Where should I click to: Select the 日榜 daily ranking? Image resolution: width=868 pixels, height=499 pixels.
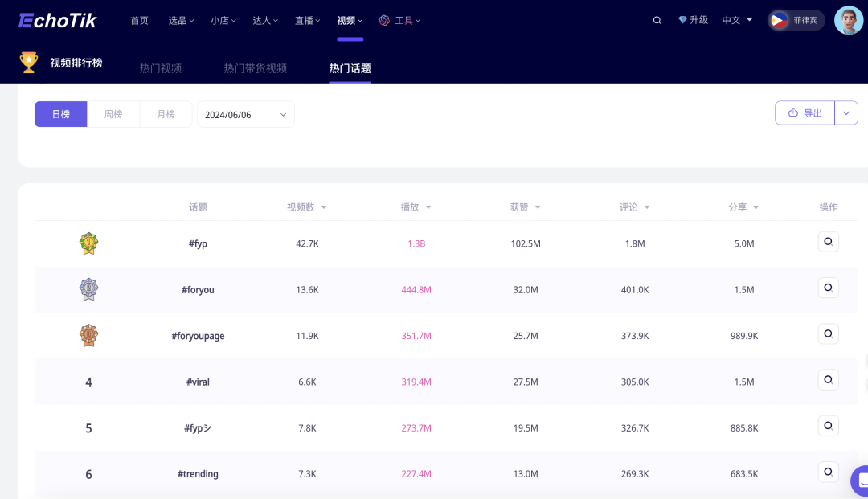click(x=61, y=114)
